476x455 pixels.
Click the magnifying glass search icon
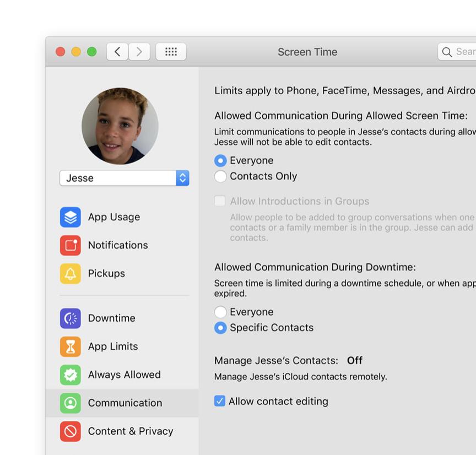[447, 52]
